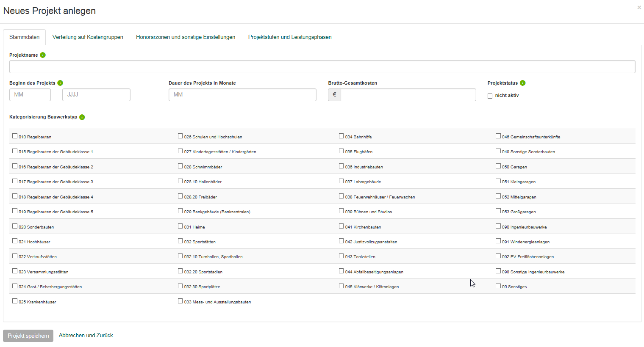
Task: Enable the 'nicht aktiv' checkbox
Action: pyautogui.click(x=490, y=96)
